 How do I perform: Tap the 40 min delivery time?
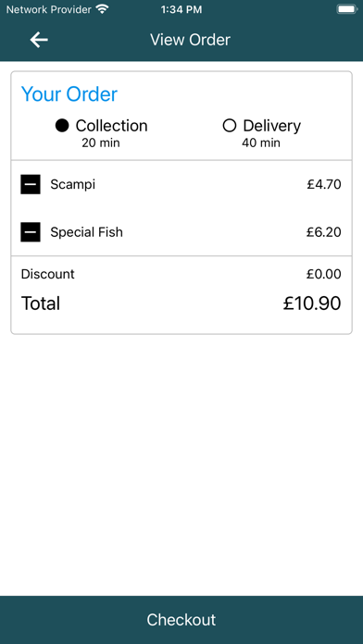(261, 142)
